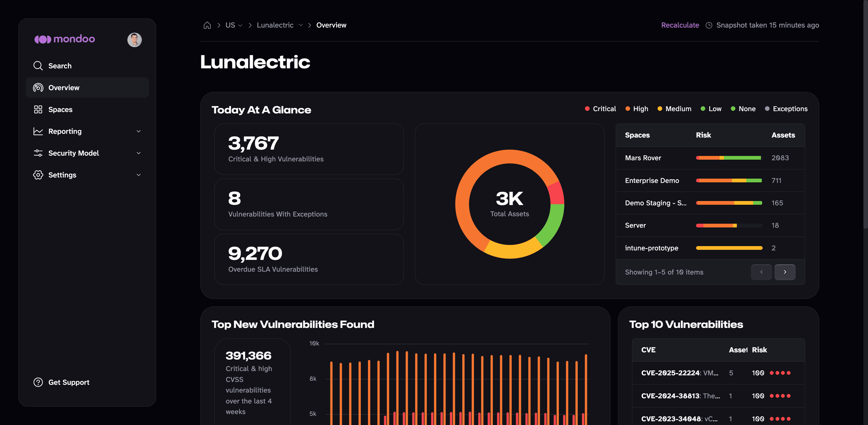This screenshot has width=868, height=425.
Task: Click 2083 assets for Mars Rover
Action: 780,158
